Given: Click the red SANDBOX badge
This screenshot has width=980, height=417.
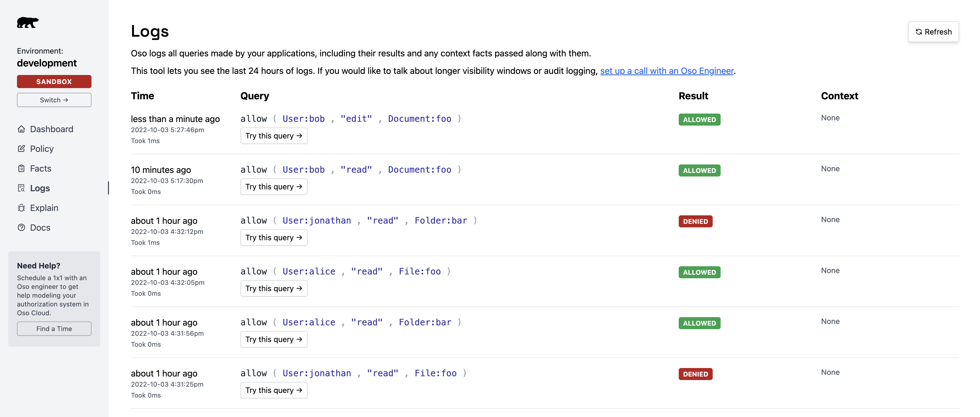Looking at the screenshot, I should point(54,82).
